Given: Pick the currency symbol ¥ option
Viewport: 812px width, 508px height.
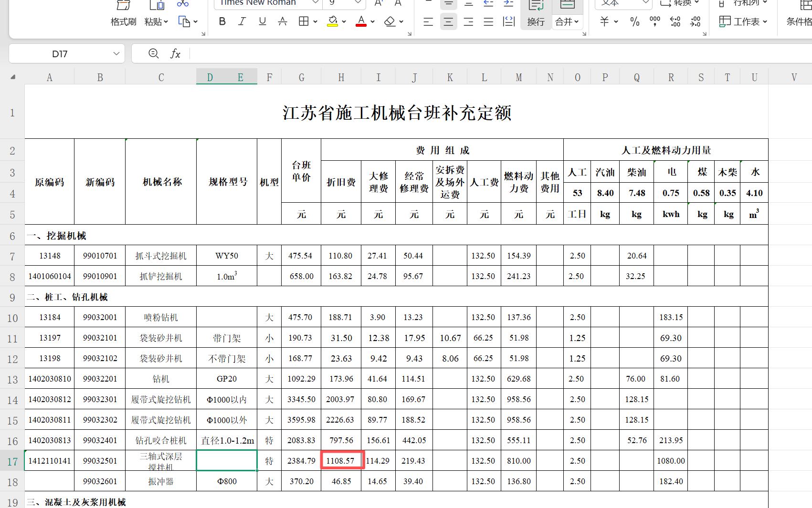Looking at the screenshot, I should (x=603, y=21).
